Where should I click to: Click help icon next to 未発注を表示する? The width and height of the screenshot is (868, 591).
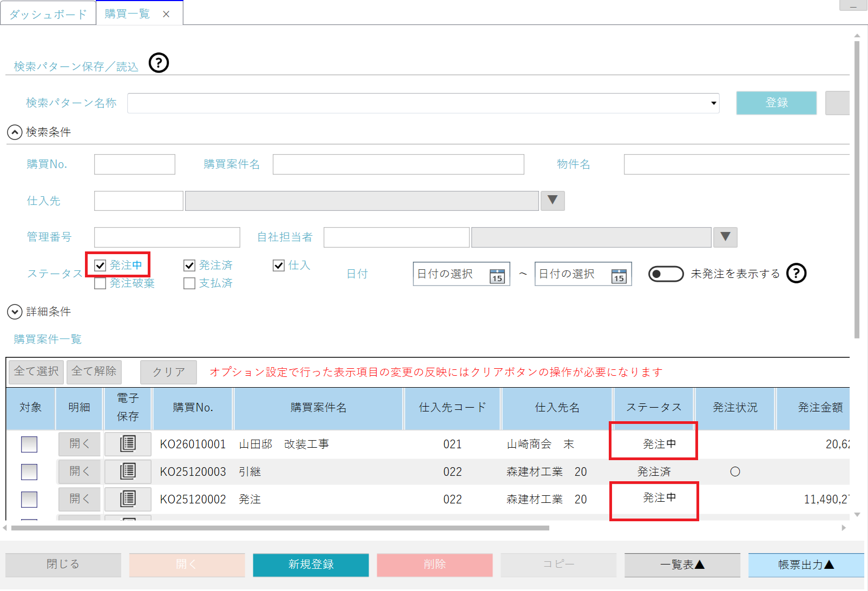tap(796, 274)
